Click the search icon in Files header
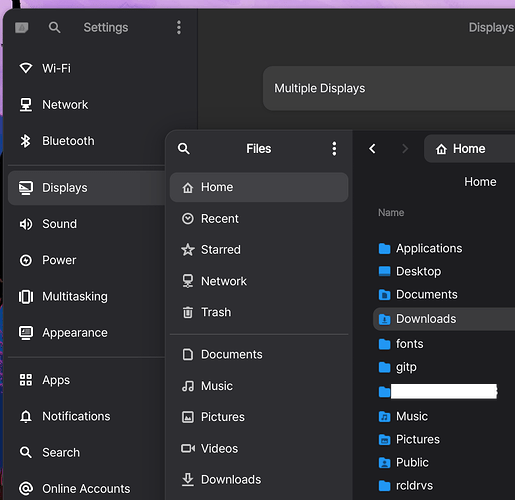This screenshot has width=515, height=500. click(184, 148)
